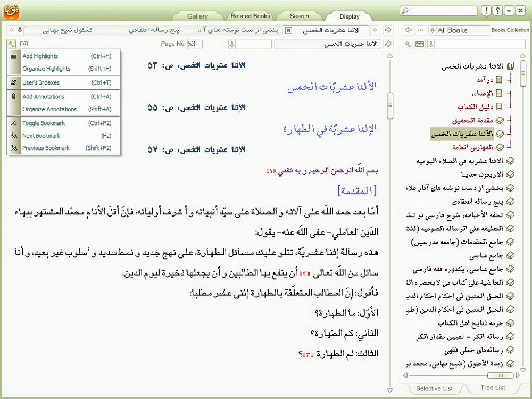Viewport: 532px width, 399px height.
Task: Open the dropdown beside Page No field
Action: coord(232,44)
